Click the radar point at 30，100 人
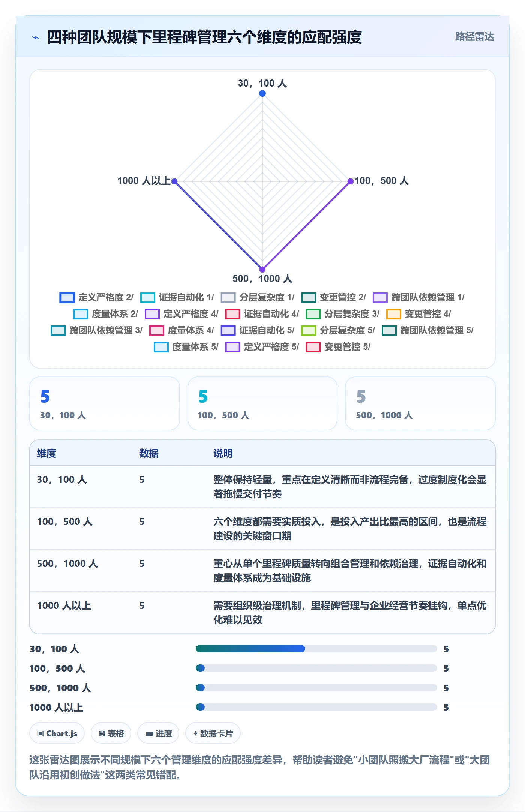This screenshot has height=812, width=525. point(262,93)
